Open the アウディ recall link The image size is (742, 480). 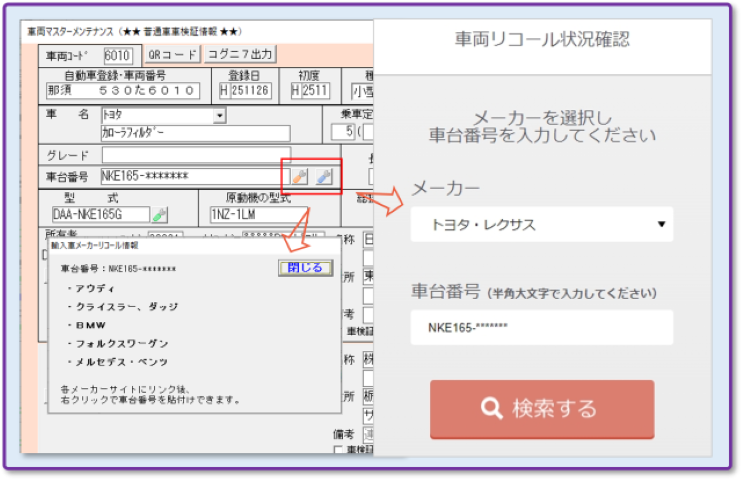click(x=94, y=289)
